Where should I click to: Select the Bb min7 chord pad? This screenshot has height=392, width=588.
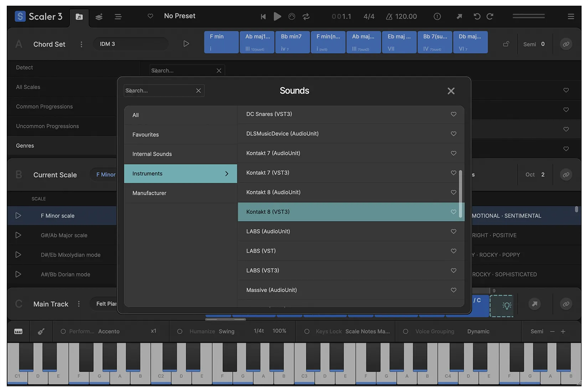pyautogui.click(x=293, y=42)
